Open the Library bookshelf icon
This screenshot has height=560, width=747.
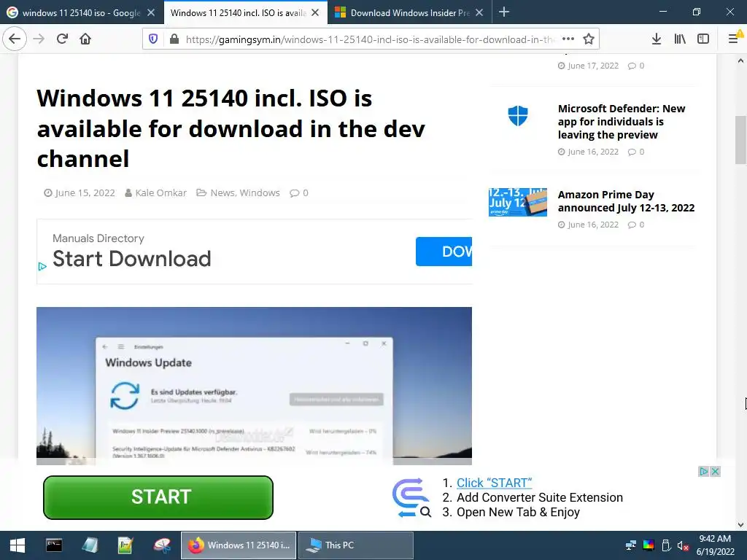click(x=680, y=39)
